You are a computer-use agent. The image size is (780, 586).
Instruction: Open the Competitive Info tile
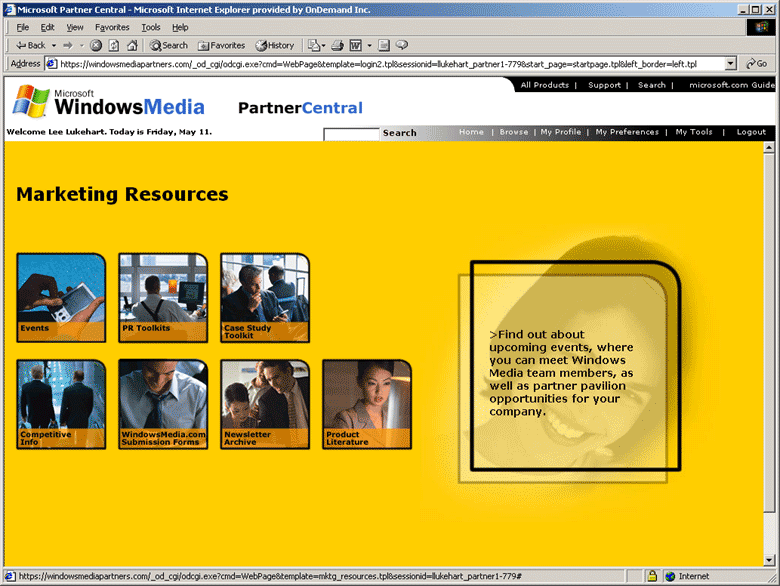[61, 404]
